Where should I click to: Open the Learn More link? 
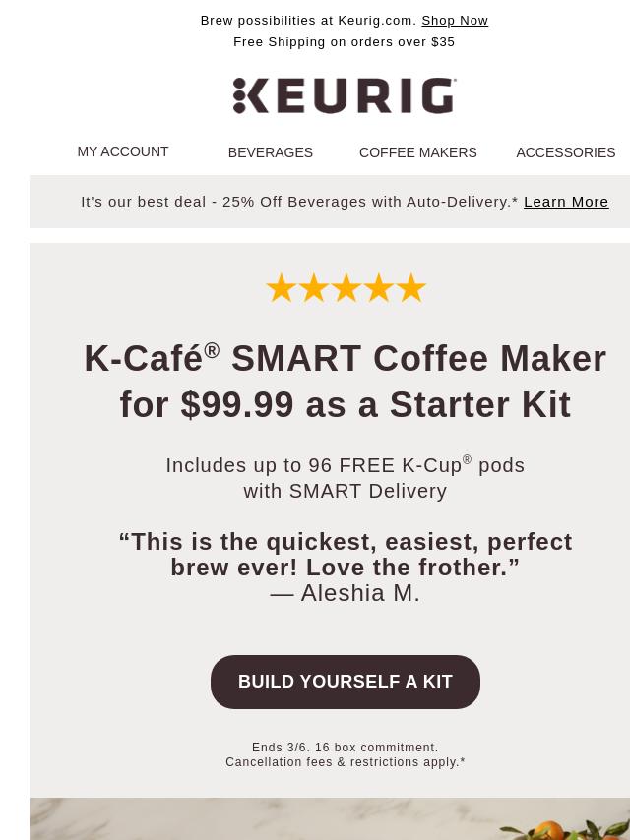(x=566, y=202)
